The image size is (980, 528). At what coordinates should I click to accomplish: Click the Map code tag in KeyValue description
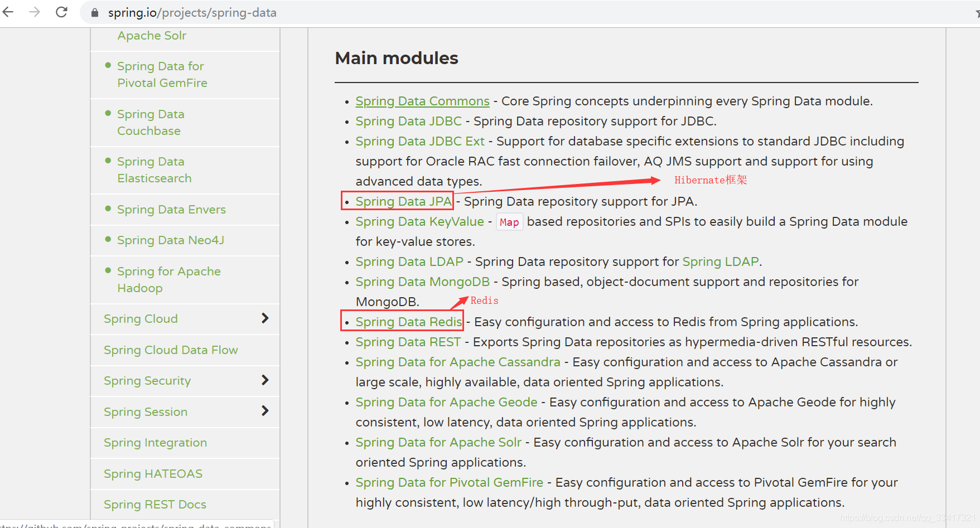pos(509,222)
